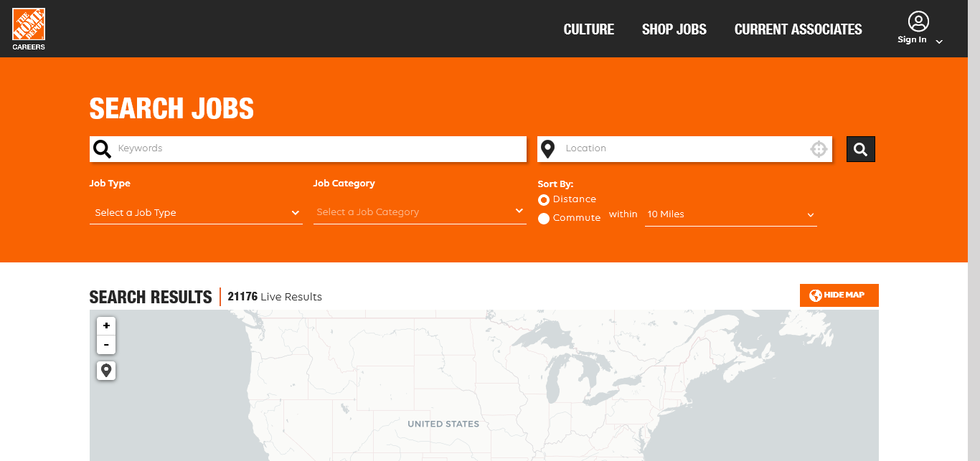
Task: Select the Commute sort option
Action: click(x=544, y=219)
